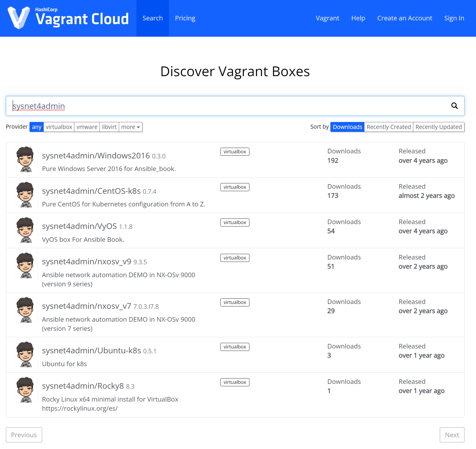Viewport: 476px width, 449px height.
Task: Click 'Ubuntu for k8s' description
Action: [64, 364]
